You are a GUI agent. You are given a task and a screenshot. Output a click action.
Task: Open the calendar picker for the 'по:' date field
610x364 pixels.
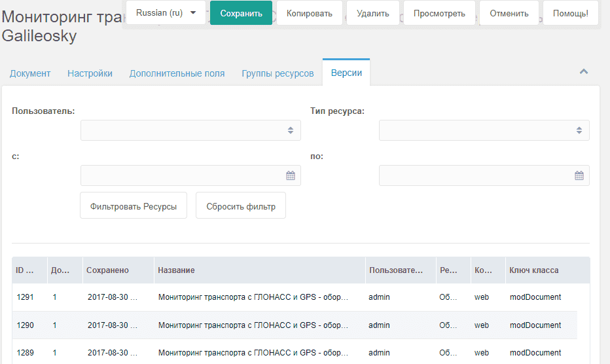click(579, 175)
